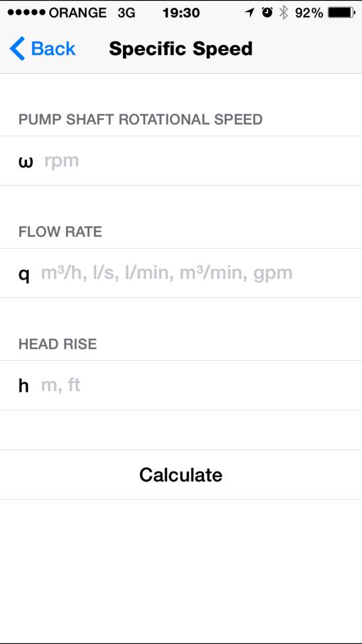Tap the Flow Rate section header
Screen dimensions: 362x644
(x=60, y=231)
